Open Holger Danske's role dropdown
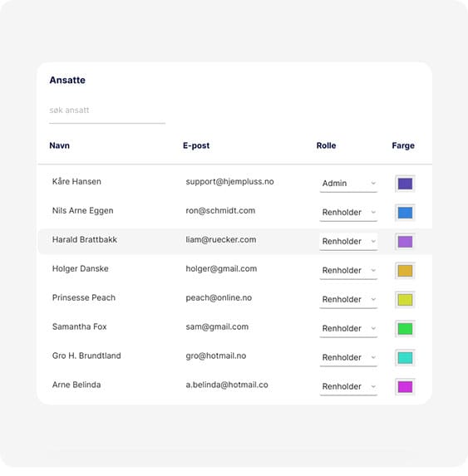 tap(348, 271)
